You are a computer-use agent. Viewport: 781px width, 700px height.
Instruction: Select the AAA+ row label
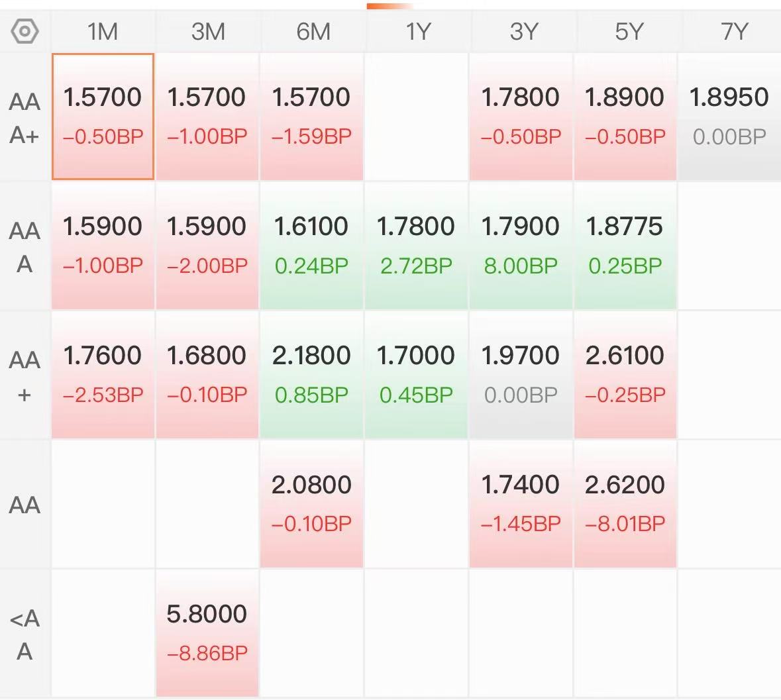(x=25, y=118)
